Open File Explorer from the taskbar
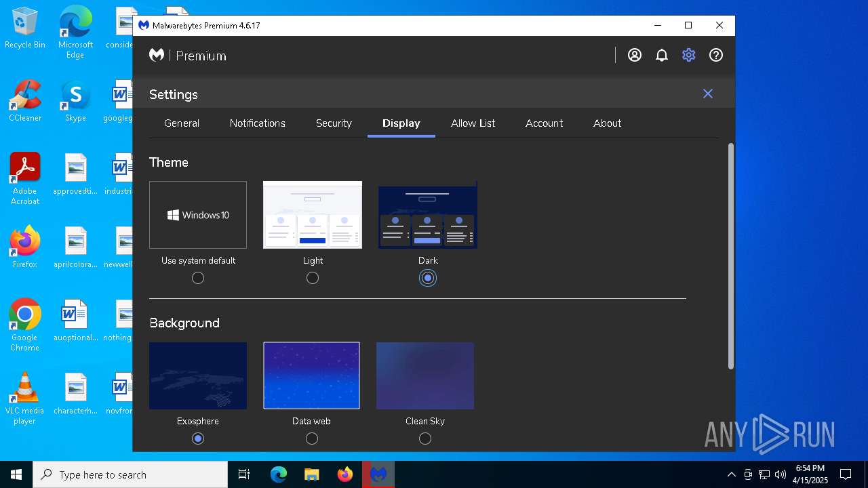This screenshot has height=488, width=868. click(x=311, y=474)
